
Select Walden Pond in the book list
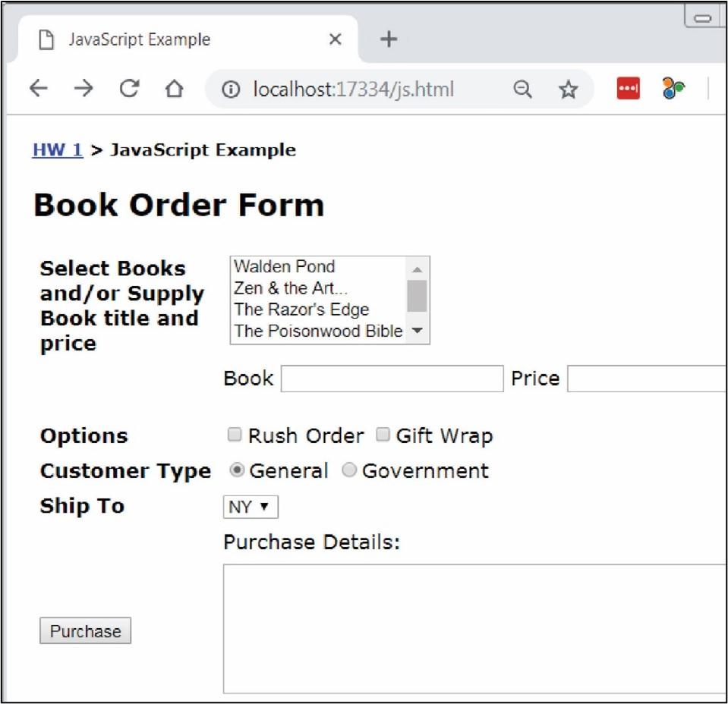coord(285,266)
